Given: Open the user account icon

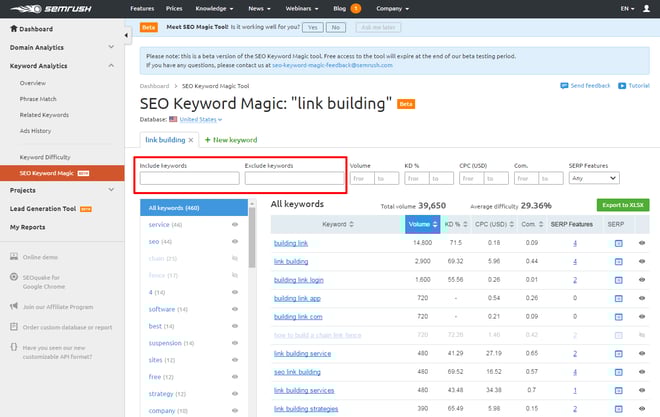Looking at the screenshot, I should (646, 8).
